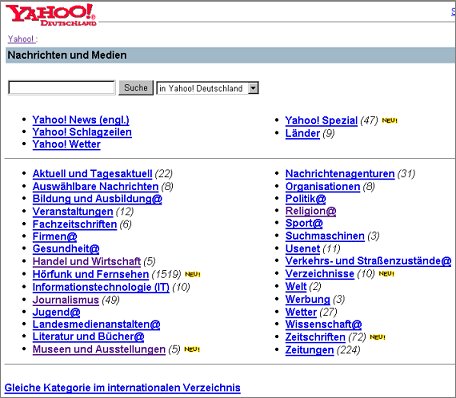Screen dimensions: 456x398
Task: Open the Organisationen category
Action: 323,186
